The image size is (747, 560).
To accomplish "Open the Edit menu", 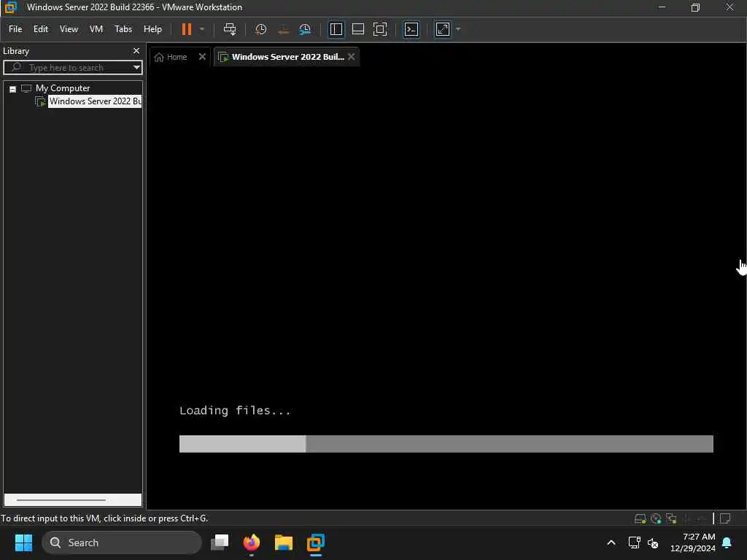I will 41,29.
